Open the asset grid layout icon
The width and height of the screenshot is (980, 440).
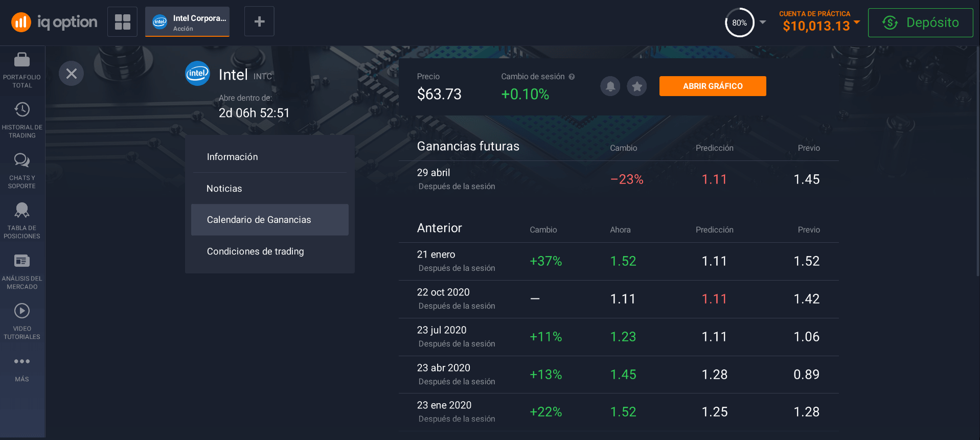coord(122,21)
